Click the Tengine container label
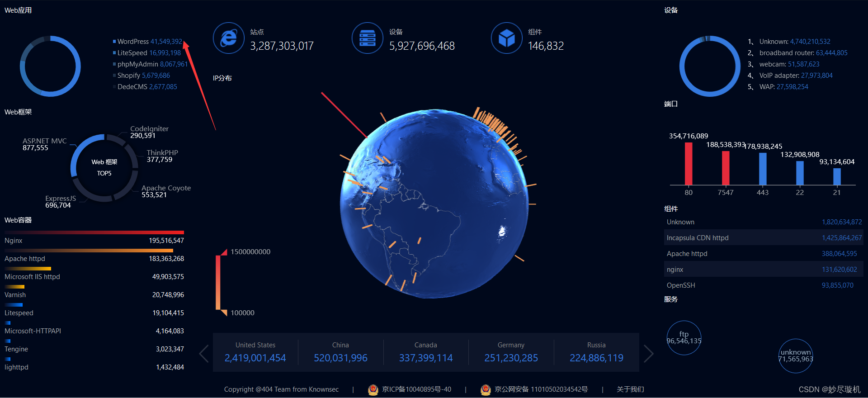868x398 pixels. [16, 349]
